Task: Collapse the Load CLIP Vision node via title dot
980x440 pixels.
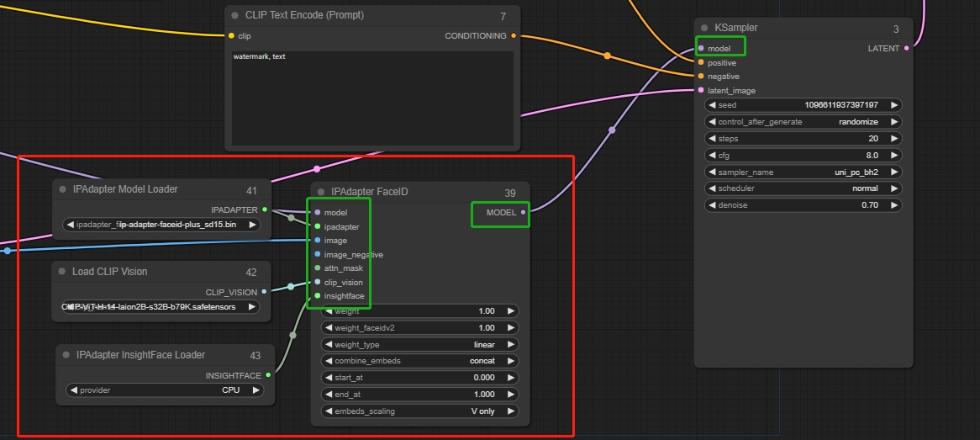Action: [x=62, y=272]
